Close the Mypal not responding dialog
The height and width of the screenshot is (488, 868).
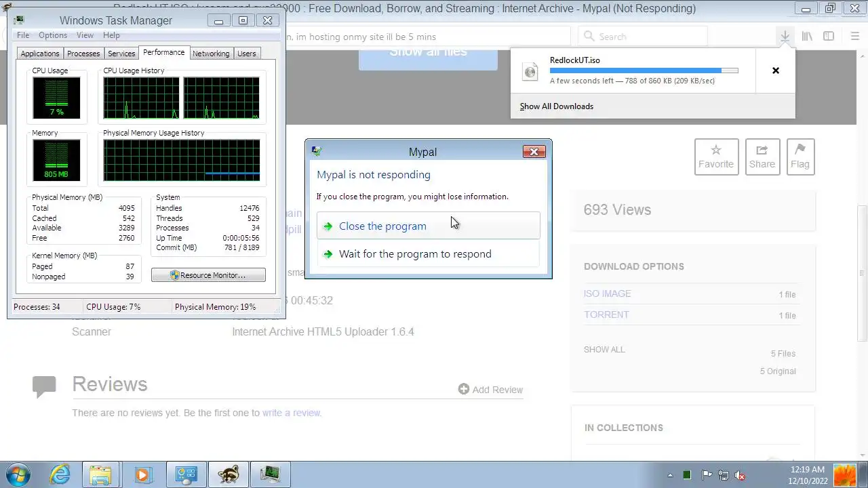[534, 152]
